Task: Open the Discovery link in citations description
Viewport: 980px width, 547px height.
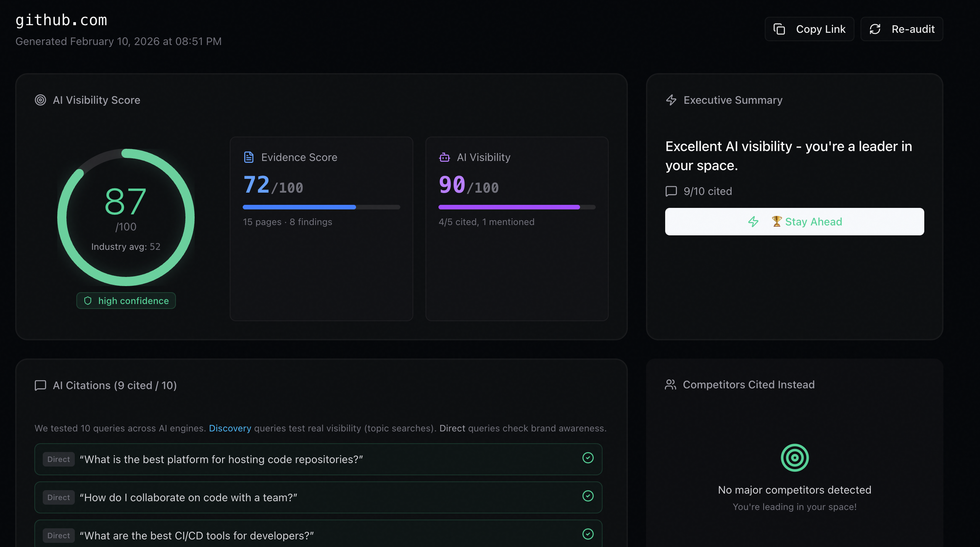Action: pyautogui.click(x=230, y=428)
